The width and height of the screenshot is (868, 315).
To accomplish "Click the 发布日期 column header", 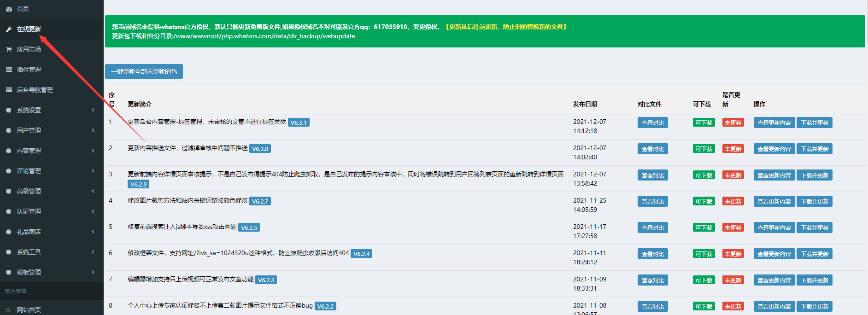I will pos(585,104).
